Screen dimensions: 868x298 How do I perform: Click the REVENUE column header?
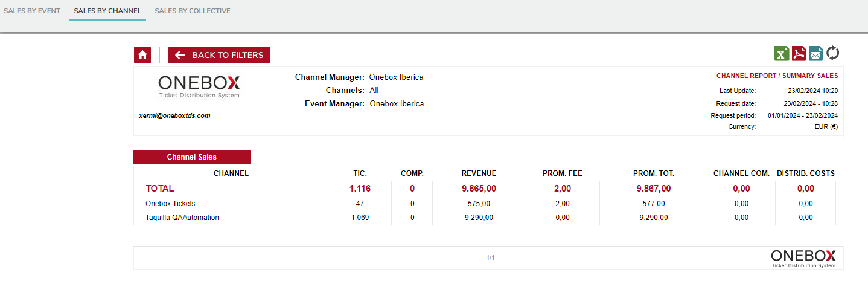click(x=479, y=173)
